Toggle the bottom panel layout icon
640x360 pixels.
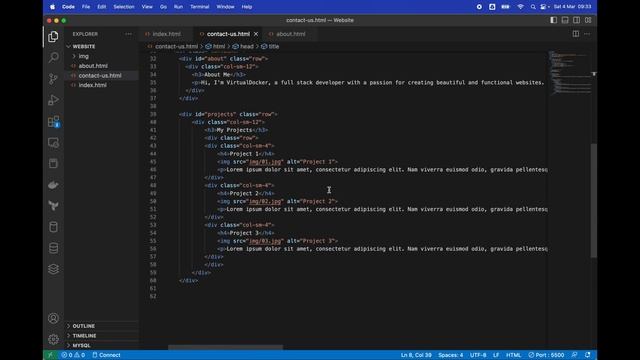pos(565,20)
